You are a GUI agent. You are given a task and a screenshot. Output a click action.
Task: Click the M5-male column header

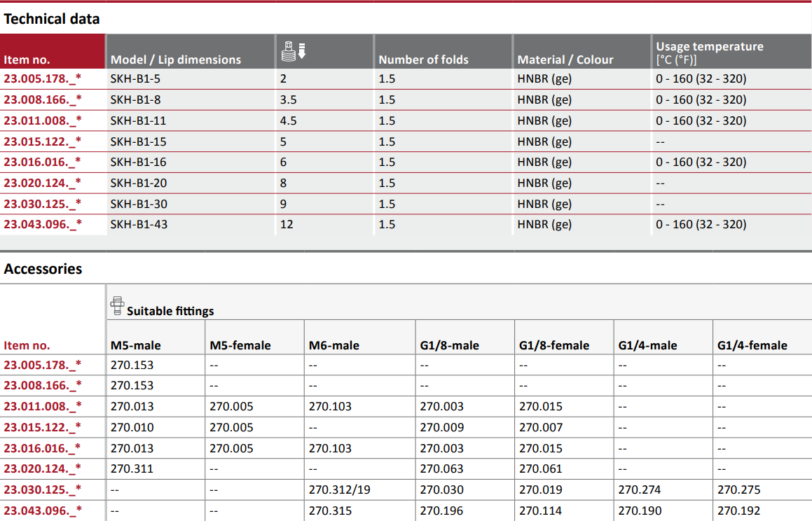click(x=136, y=345)
